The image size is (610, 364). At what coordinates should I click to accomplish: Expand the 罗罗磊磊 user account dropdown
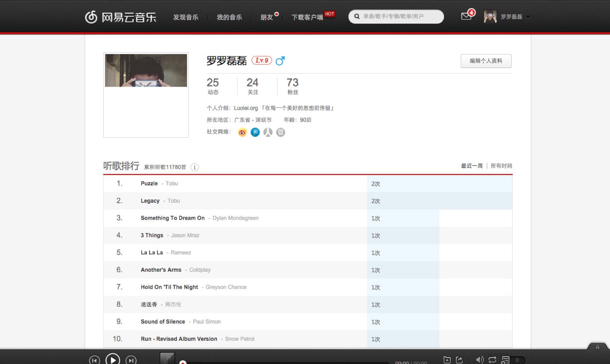coord(528,17)
